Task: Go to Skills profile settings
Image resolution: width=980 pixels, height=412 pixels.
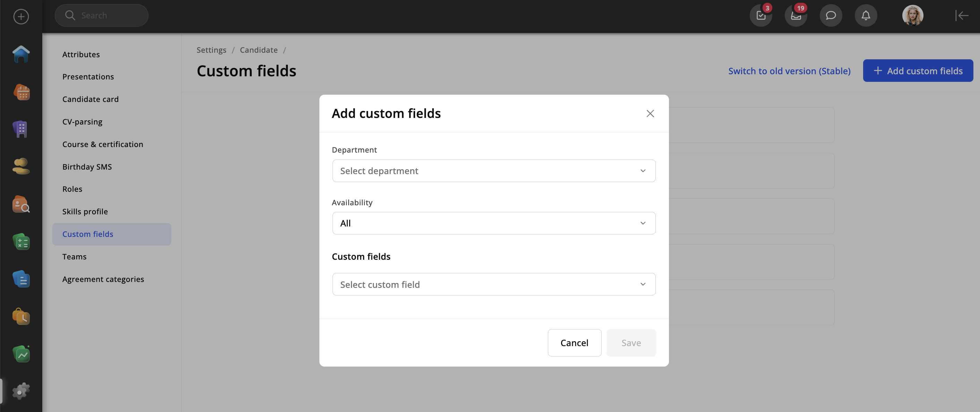Action: click(x=85, y=212)
